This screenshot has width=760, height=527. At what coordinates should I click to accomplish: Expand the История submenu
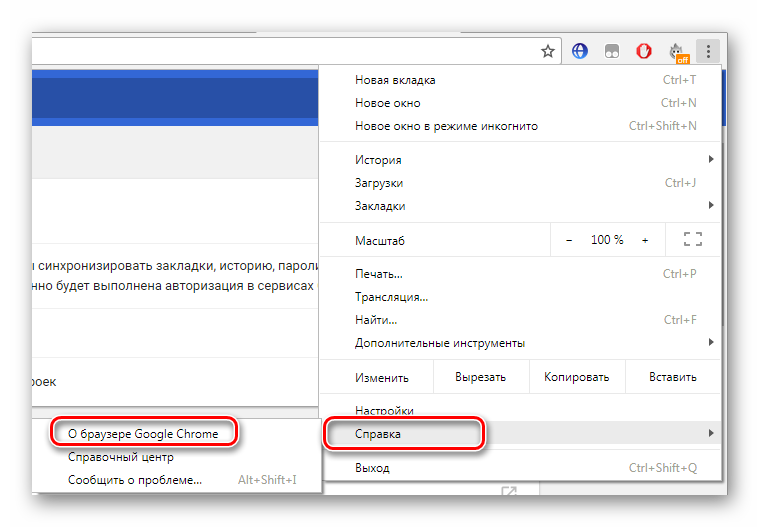click(x=520, y=160)
